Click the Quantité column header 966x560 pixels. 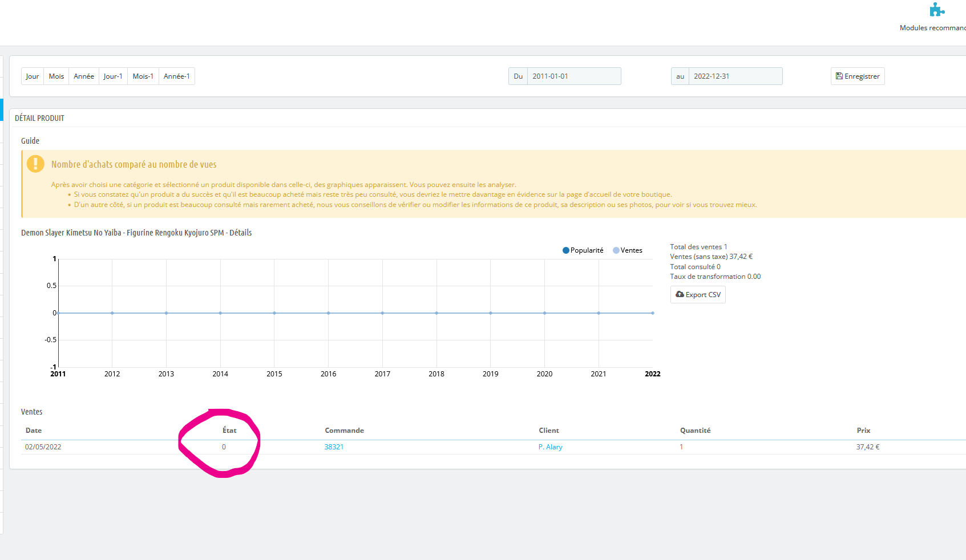click(x=695, y=431)
